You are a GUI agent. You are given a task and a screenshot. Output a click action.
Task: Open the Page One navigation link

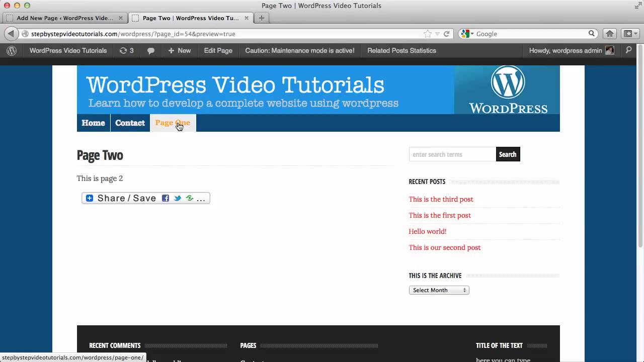pos(173,123)
